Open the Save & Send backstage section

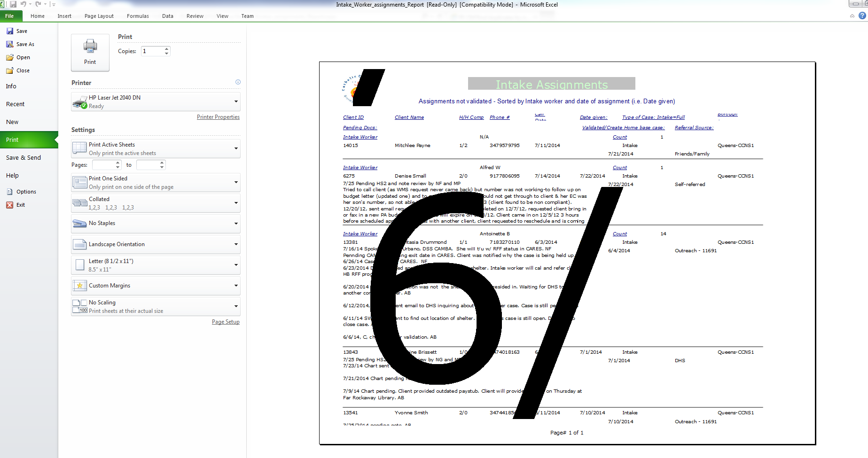tap(23, 158)
